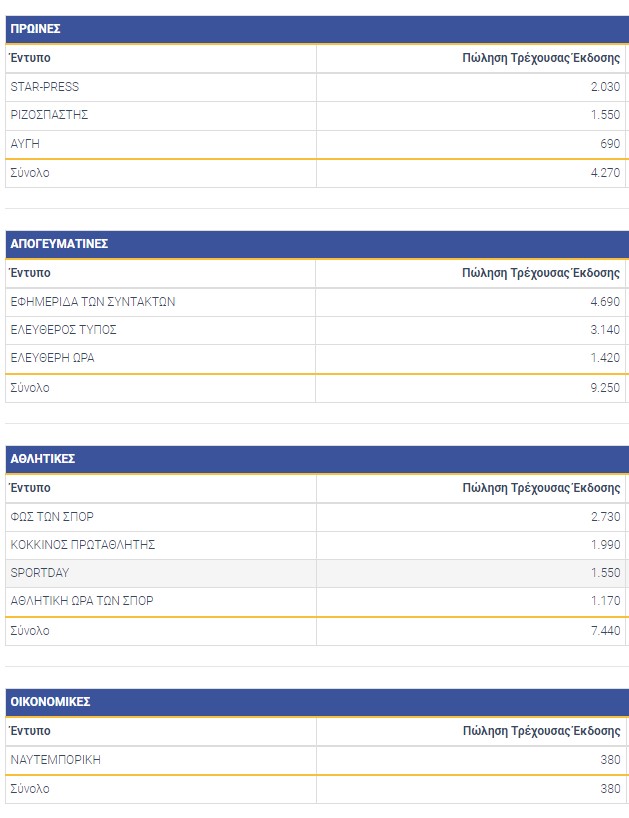Click ΚΟΚΚΙΝΟΣ ΠΡΩΤΑΘΛΗΤΗΣ in the sports table
This screenshot has height=818, width=629.
tap(83, 545)
